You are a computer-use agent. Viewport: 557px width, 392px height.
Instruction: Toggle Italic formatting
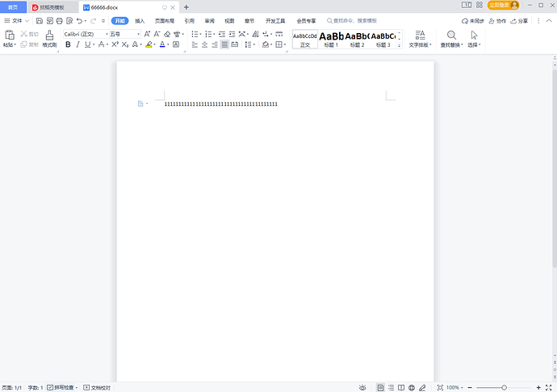[77, 44]
